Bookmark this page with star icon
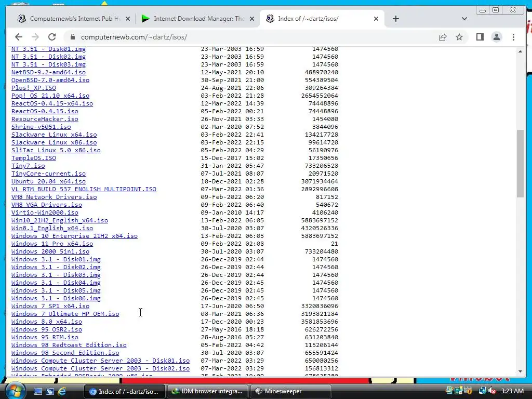 point(459,37)
